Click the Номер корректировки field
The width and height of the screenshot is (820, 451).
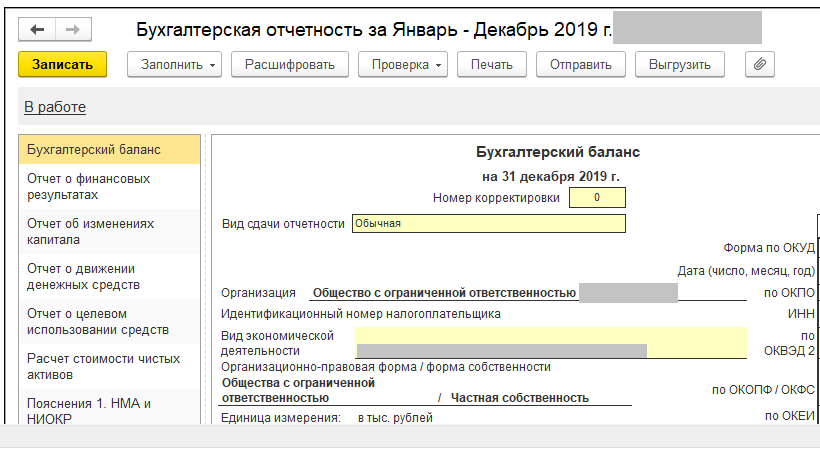click(597, 198)
